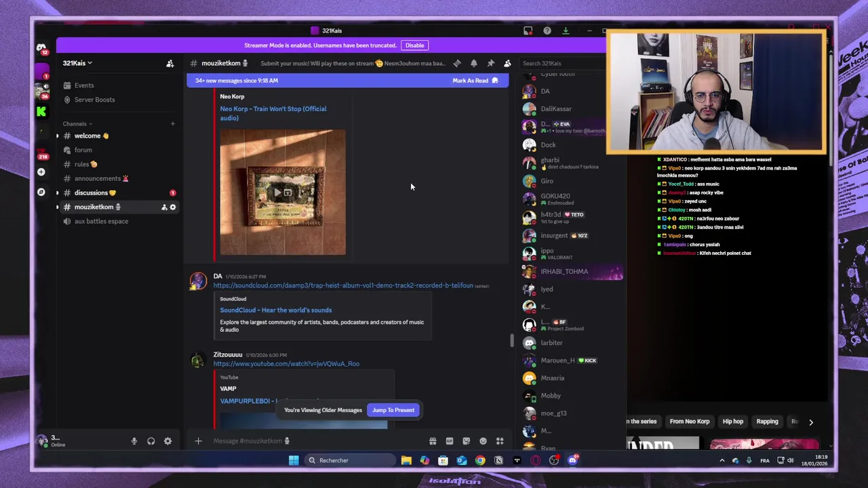Open the green K server icon

(x=41, y=112)
